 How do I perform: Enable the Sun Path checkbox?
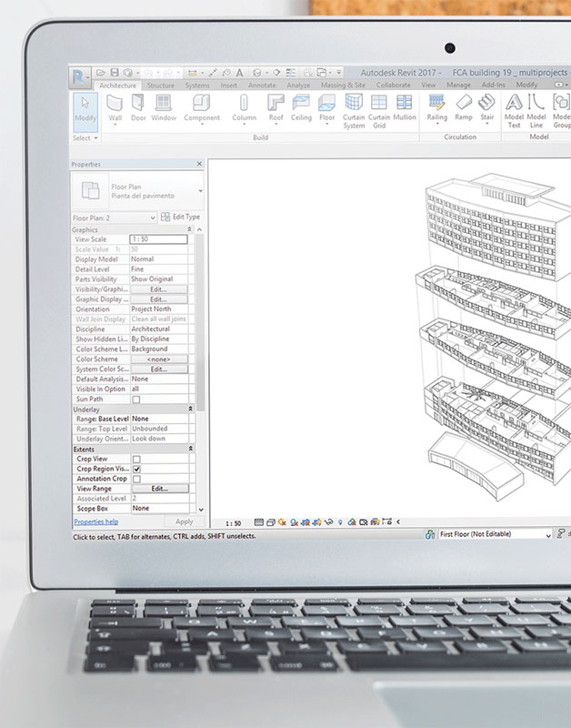coord(136,399)
